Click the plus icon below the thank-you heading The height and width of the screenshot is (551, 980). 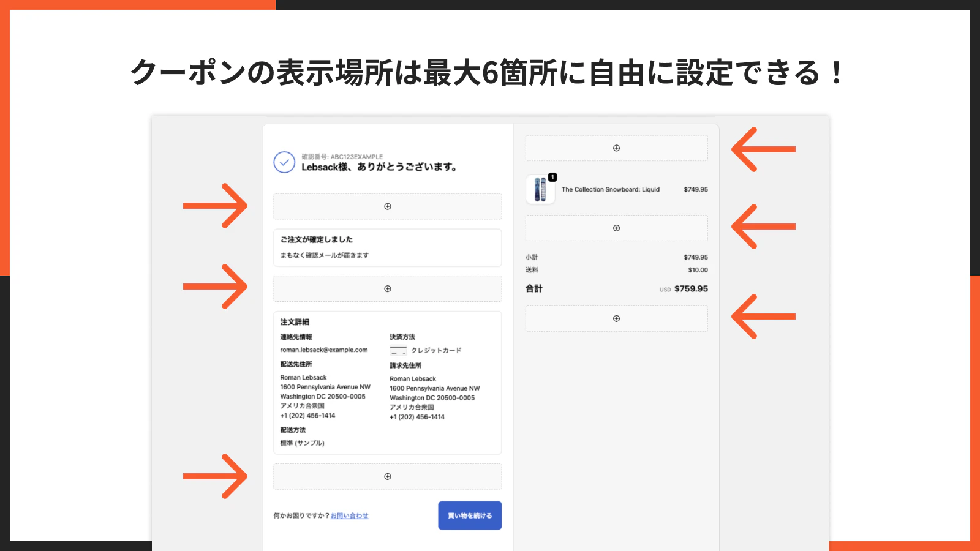[388, 206]
